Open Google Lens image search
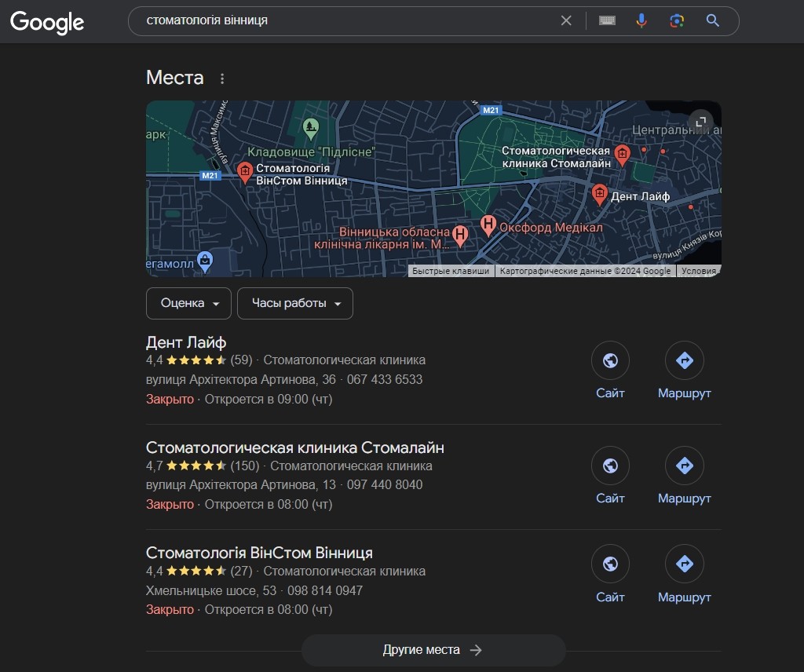This screenshot has height=672, width=804. click(x=677, y=20)
